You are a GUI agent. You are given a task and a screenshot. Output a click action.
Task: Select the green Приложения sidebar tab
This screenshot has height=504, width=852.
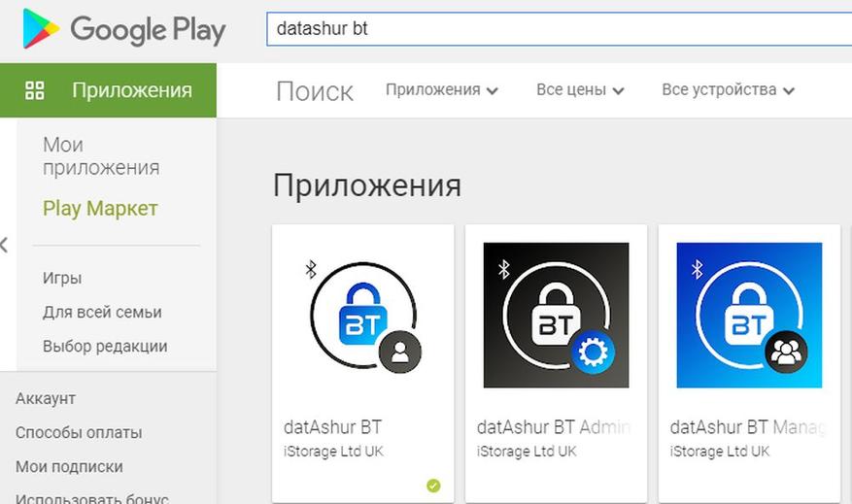108,90
